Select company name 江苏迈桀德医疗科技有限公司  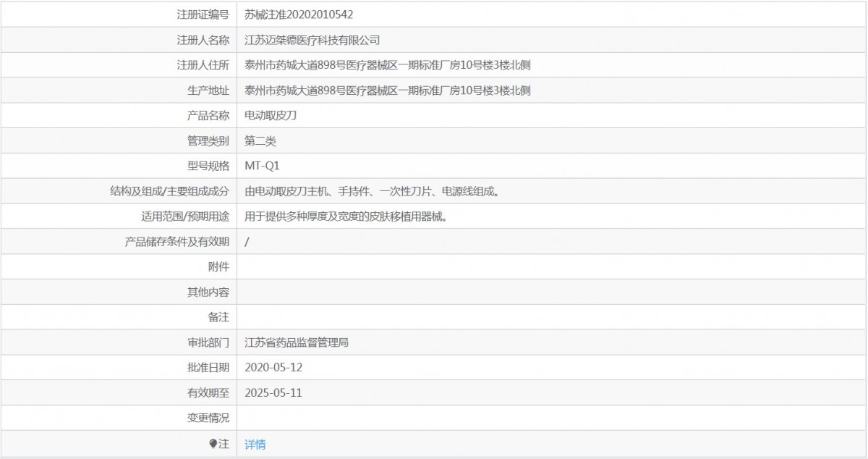[312, 40]
